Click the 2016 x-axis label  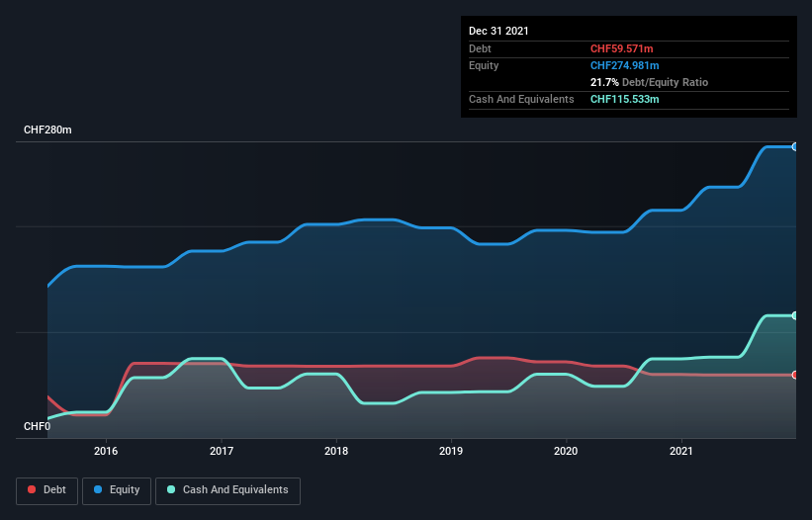(x=106, y=451)
